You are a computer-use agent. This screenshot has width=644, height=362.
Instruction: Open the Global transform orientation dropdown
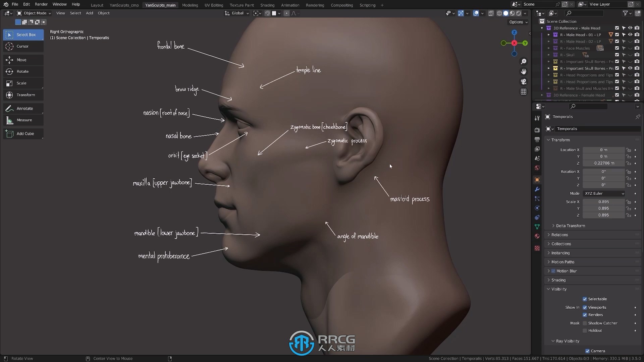[237, 13]
